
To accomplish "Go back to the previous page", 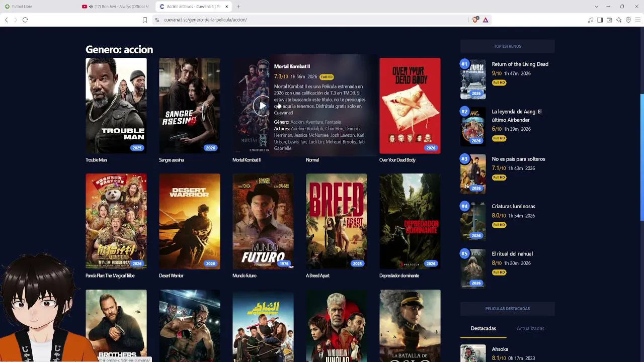I will pos(6,20).
